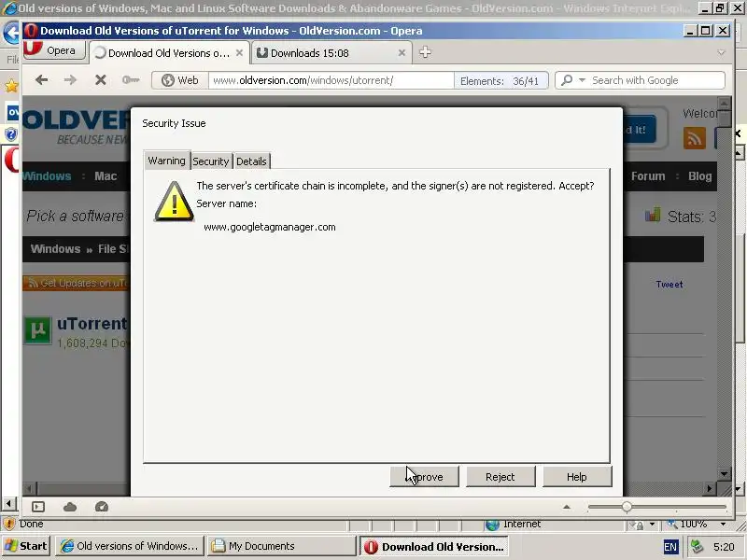Open My Documents from the taskbar
Image resolution: width=747 pixels, height=560 pixels.
click(282, 546)
